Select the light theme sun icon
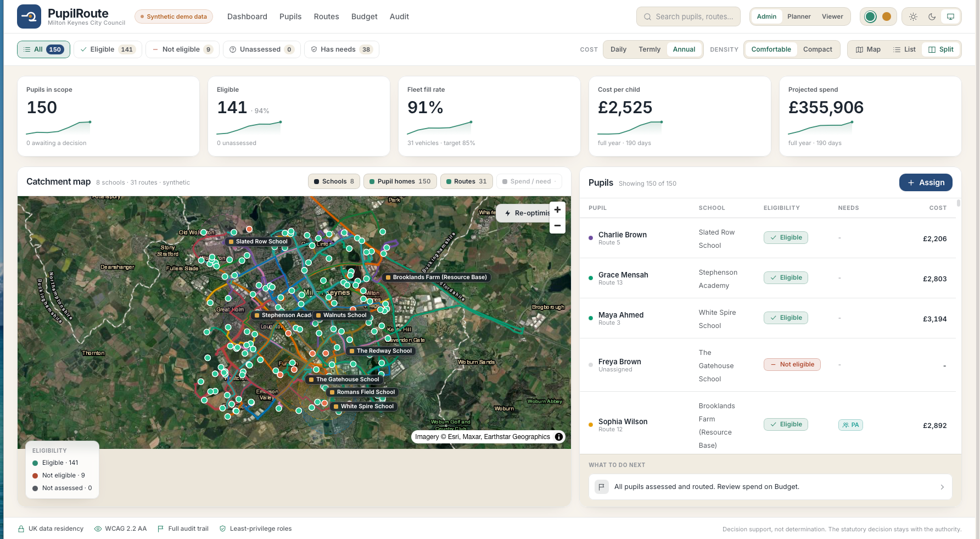This screenshot has width=980, height=539. [x=913, y=16]
